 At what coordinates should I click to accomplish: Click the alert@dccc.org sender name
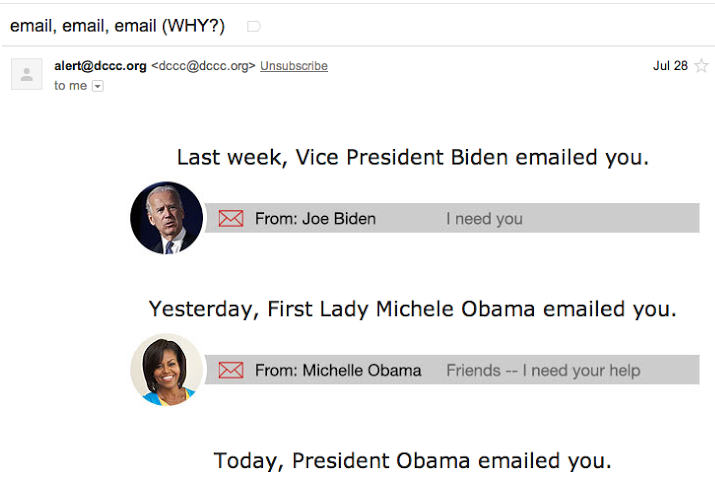tap(100, 66)
